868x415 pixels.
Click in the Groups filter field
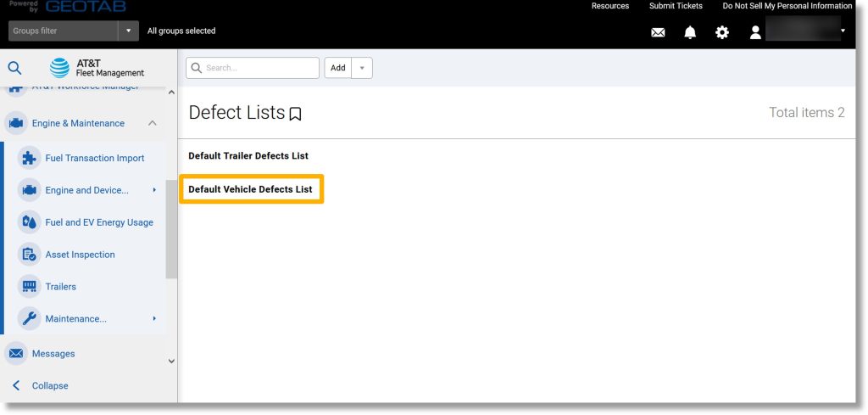[x=63, y=31]
